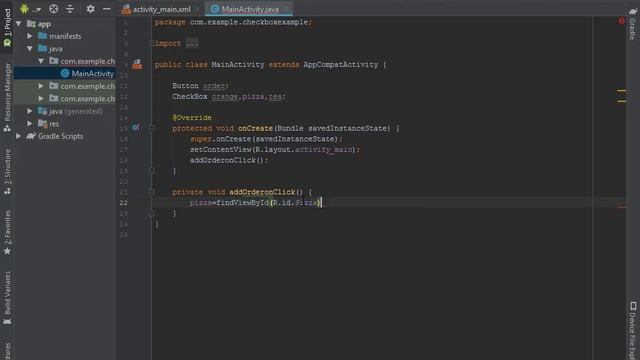Hide the project tool window
The width and height of the screenshot is (640, 360).
[107, 9]
